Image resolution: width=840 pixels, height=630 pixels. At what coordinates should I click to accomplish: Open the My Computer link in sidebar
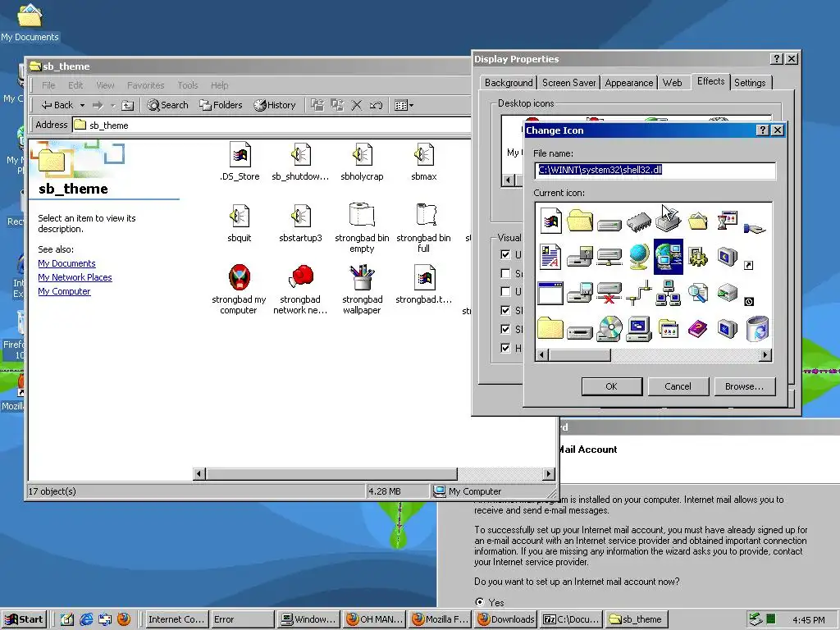coord(64,291)
